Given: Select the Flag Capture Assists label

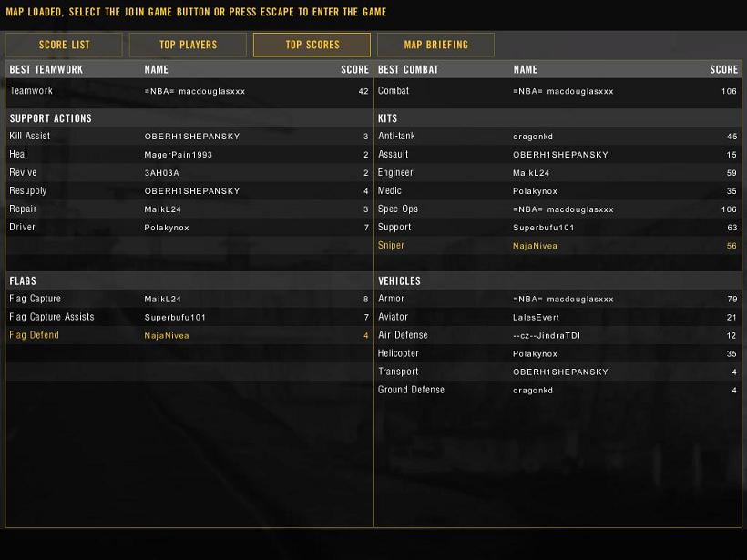Looking at the screenshot, I should [x=51, y=317].
